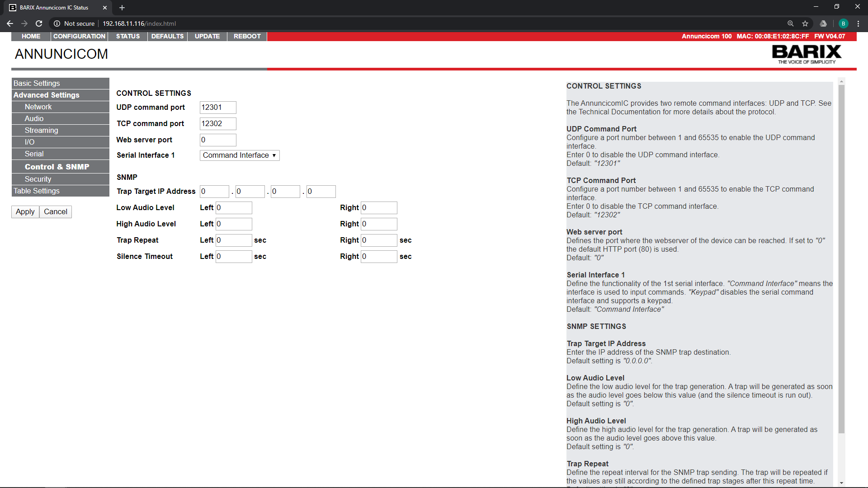
Task: Select REBOOT in top navigation
Action: tap(247, 36)
